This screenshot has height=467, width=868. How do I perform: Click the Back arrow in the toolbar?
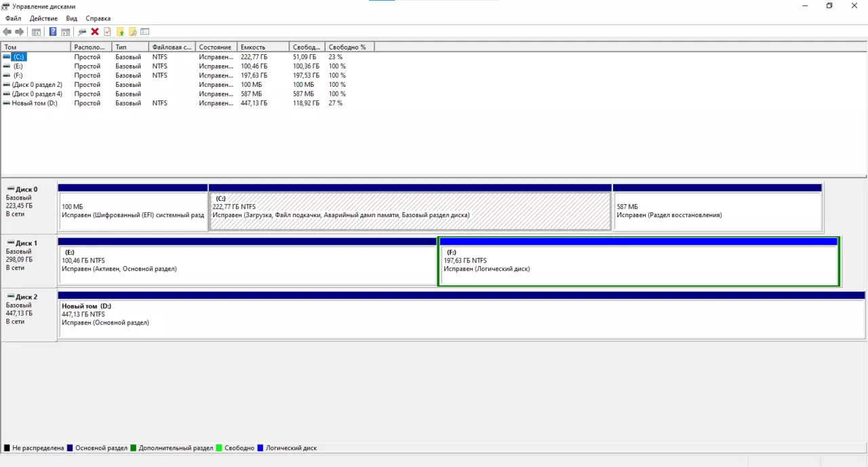[x=7, y=32]
